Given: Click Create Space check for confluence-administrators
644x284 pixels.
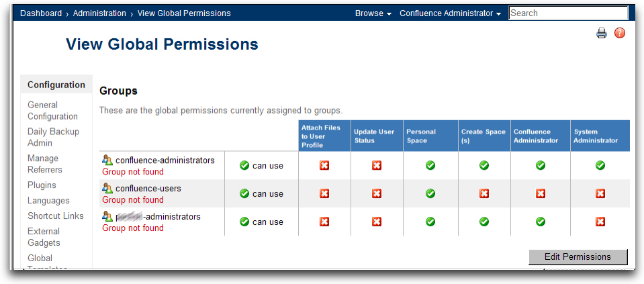Looking at the screenshot, I should pos(484,165).
